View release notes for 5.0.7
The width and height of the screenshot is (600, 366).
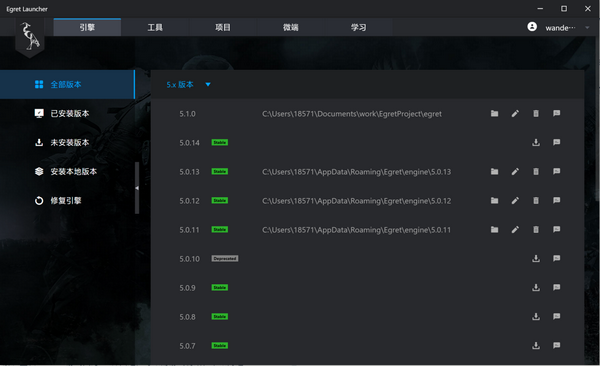point(556,346)
